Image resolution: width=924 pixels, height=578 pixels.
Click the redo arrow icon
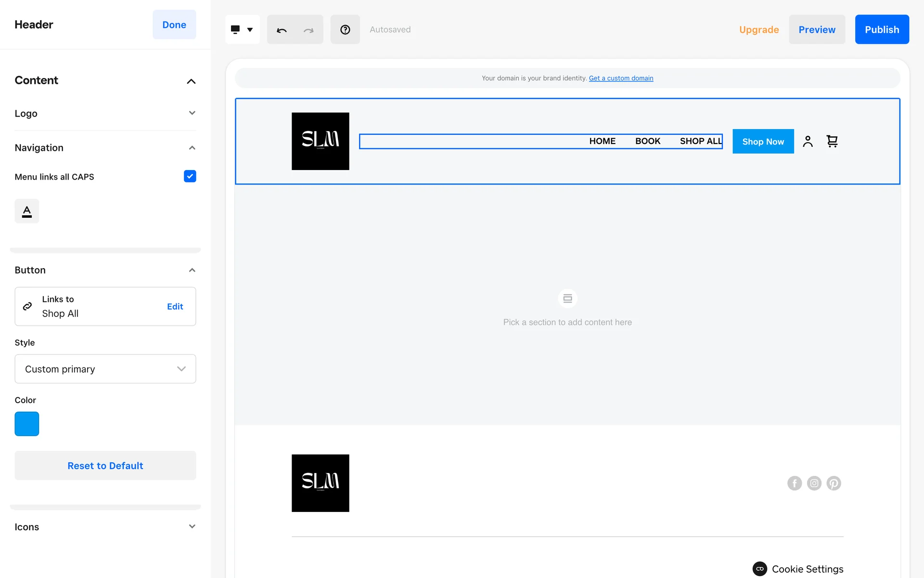point(308,30)
